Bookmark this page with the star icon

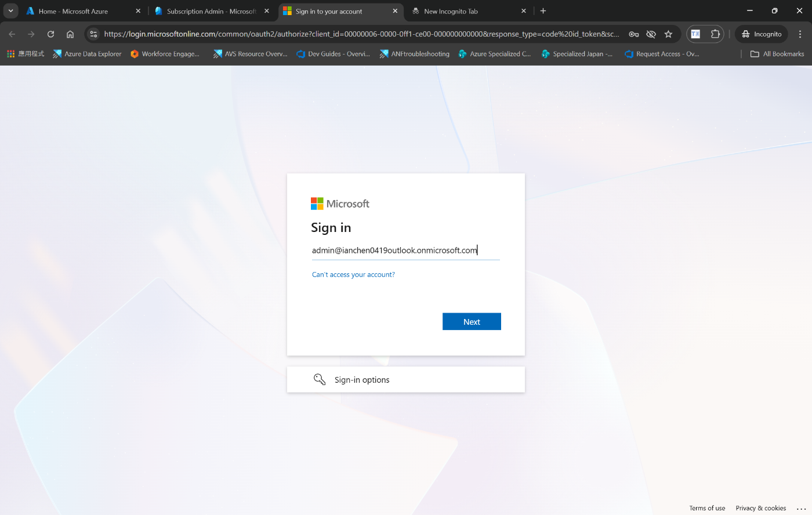pos(668,34)
